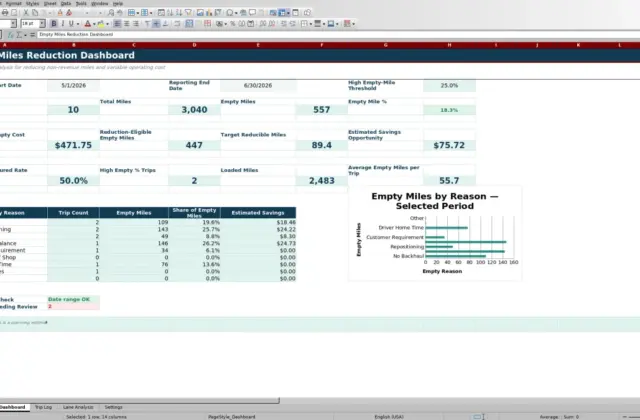Open Find and Replace icon
Screen dimensions: 640x420
pos(111,13)
